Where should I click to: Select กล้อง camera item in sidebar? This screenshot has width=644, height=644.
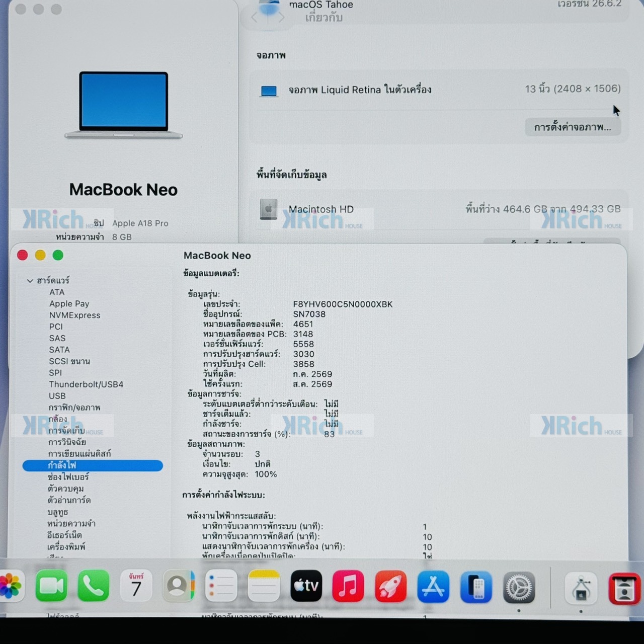pos(57,419)
